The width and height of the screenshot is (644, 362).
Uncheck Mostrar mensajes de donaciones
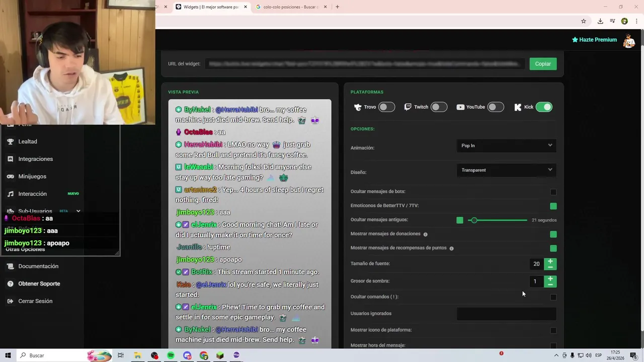click(553, 234)
